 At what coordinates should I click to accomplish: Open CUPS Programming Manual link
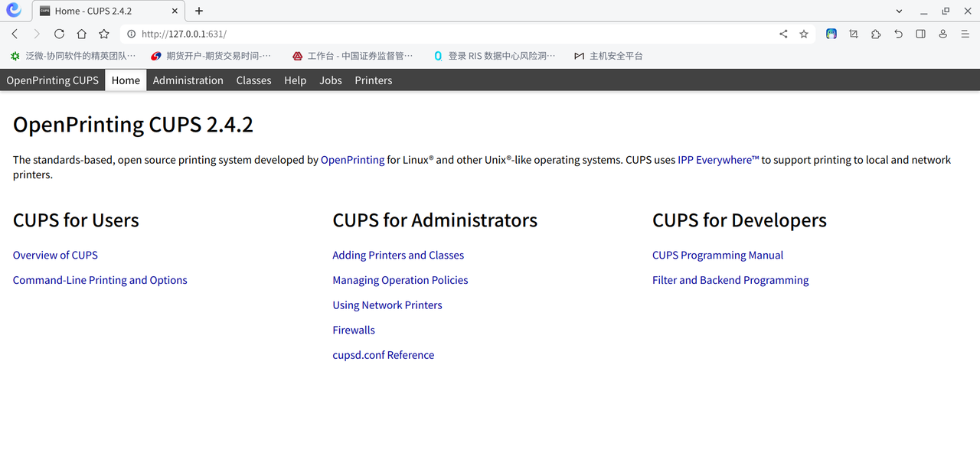(x=718, y=256)
